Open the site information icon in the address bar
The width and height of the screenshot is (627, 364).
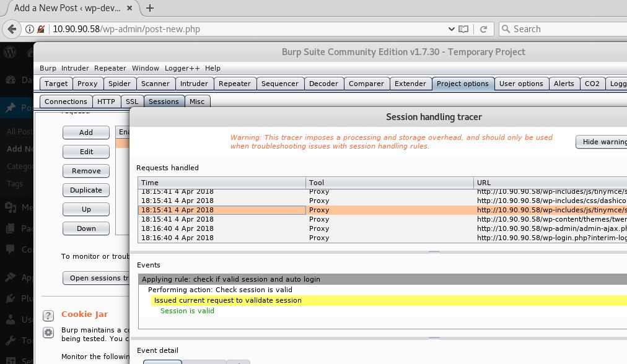point(29,29)
